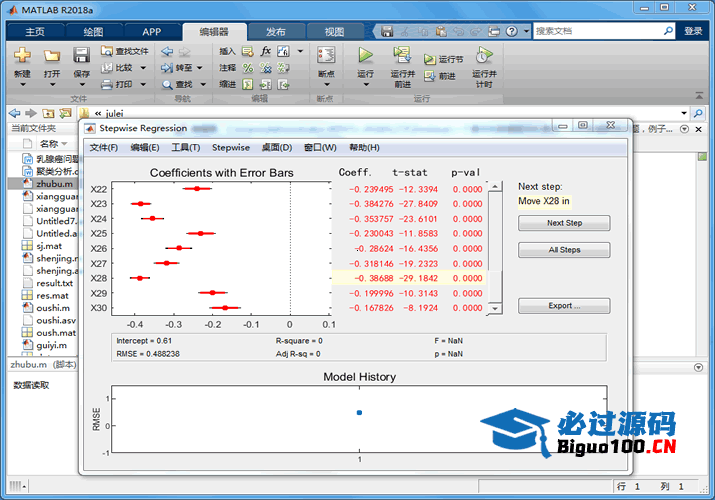Click the smart indent icon

click(x=248, y=84)
